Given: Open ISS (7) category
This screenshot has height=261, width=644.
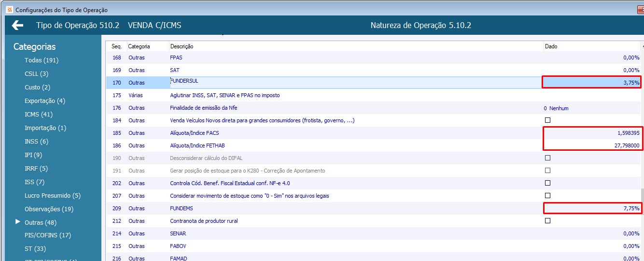Looking at the screenshot, I should tap(34, 182).
